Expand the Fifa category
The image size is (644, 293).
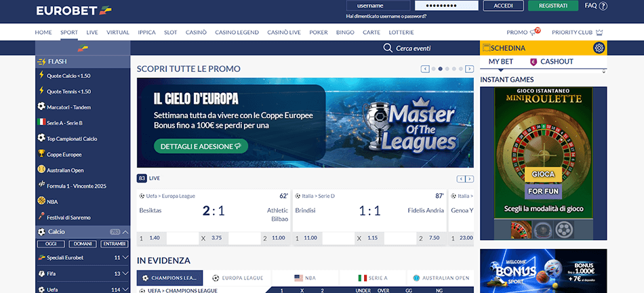tap(125, 273)
